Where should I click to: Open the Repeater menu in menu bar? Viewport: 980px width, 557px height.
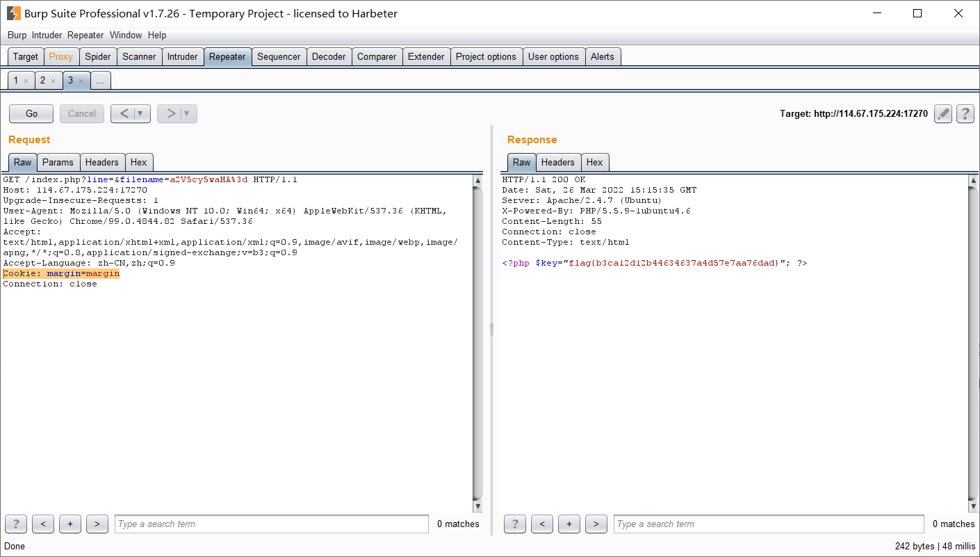[85, 35]
